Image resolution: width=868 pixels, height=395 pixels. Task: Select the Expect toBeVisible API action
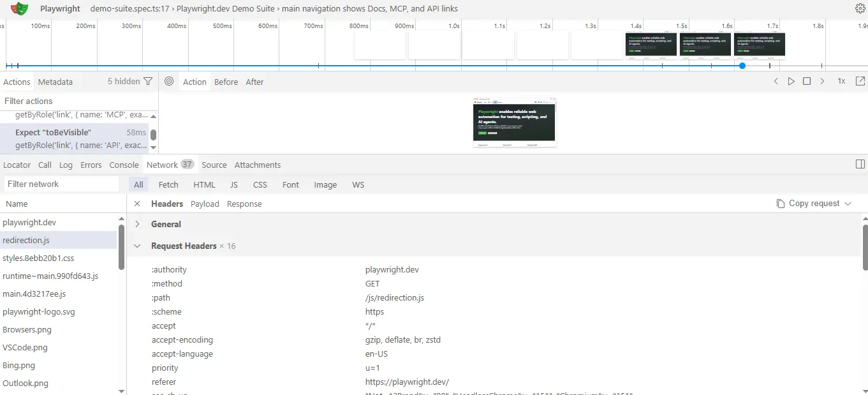(75, 138)
